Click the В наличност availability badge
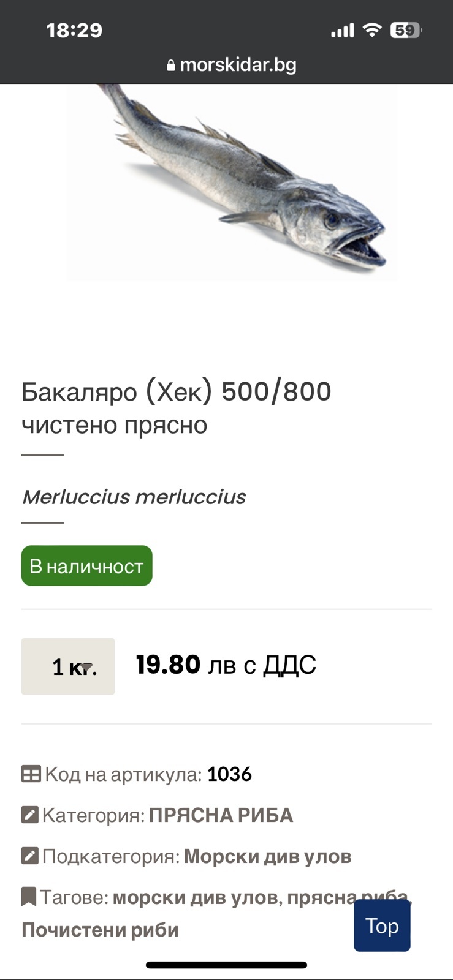This screenshot has width=453, height=980. point(86,566)
